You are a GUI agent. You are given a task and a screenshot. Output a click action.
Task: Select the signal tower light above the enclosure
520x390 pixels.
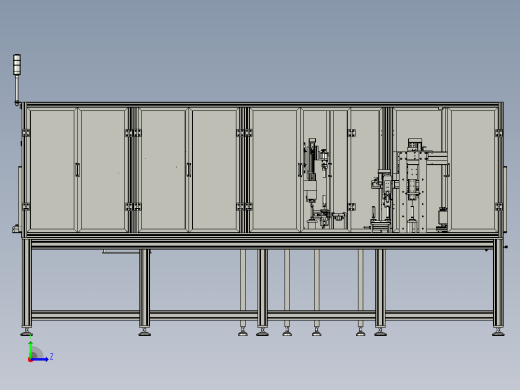pos(17,65)
